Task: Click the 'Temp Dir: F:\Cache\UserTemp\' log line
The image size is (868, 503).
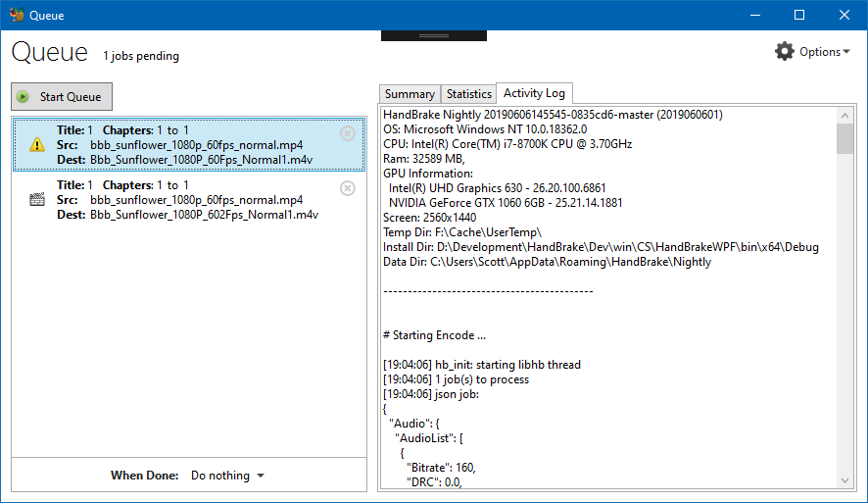Action: click(462, 232)
